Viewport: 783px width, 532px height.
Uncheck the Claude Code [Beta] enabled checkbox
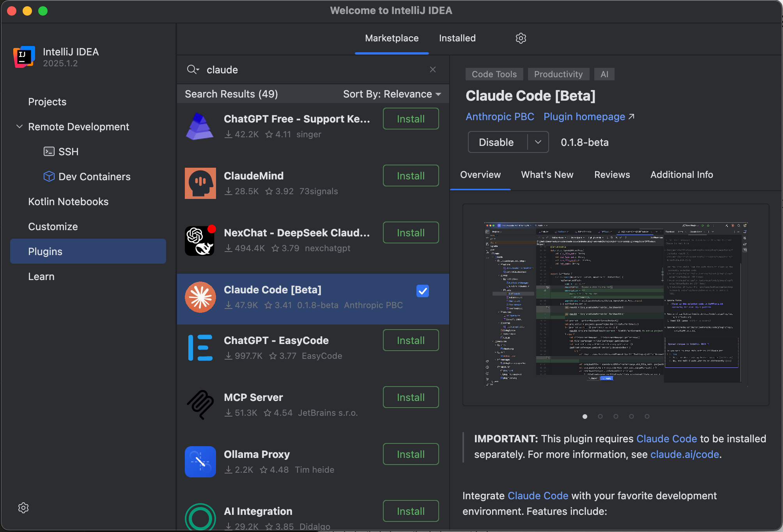[x=422, y=291]
